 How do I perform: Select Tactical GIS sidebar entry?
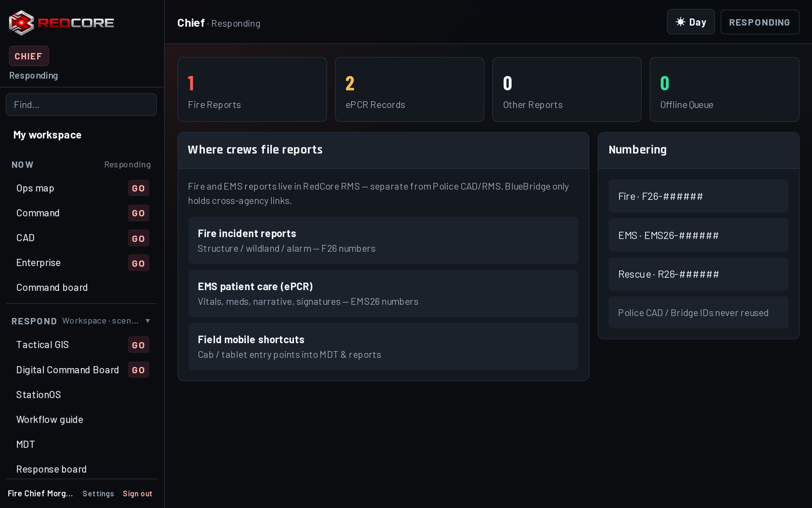pos(42,345)
